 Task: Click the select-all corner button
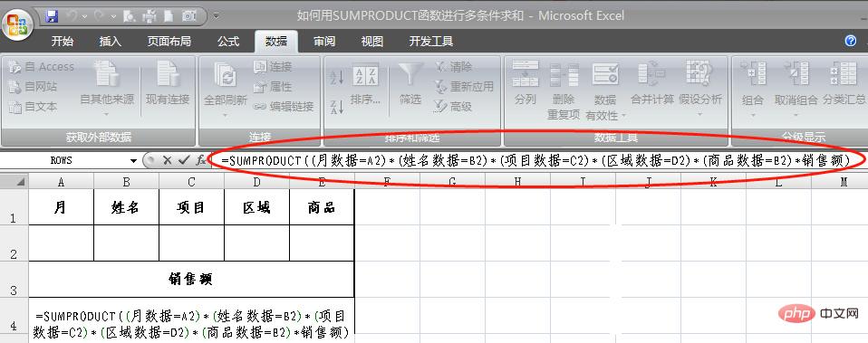[14, 181]
